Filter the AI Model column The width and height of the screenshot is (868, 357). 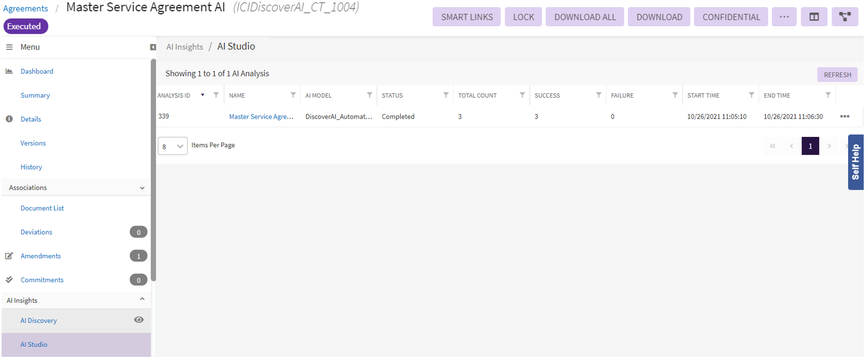point(369,95)
